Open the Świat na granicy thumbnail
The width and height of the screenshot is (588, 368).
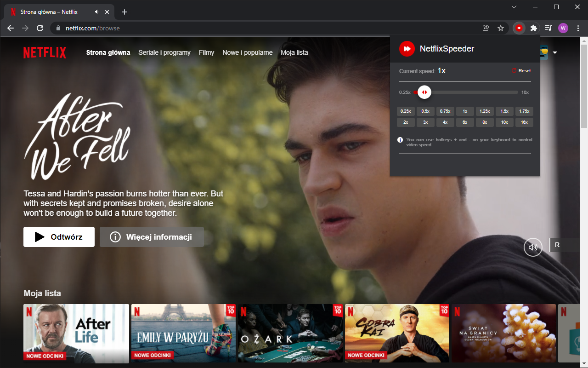point(503,333)
